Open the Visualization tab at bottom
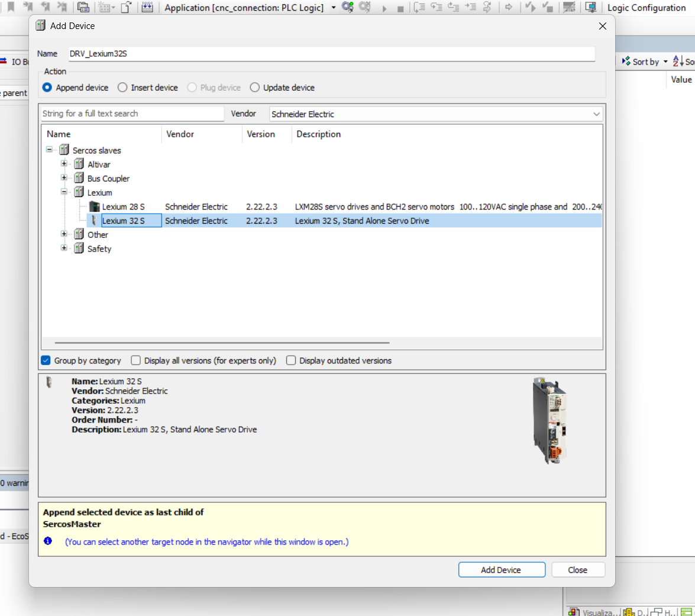695x616 pixels. (x=594, y=612)
